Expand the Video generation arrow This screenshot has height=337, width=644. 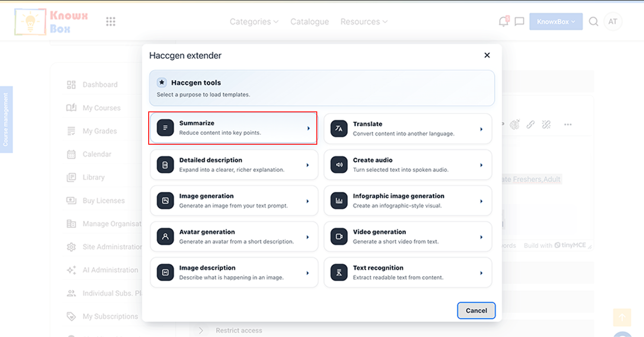(x=481, y=237)
